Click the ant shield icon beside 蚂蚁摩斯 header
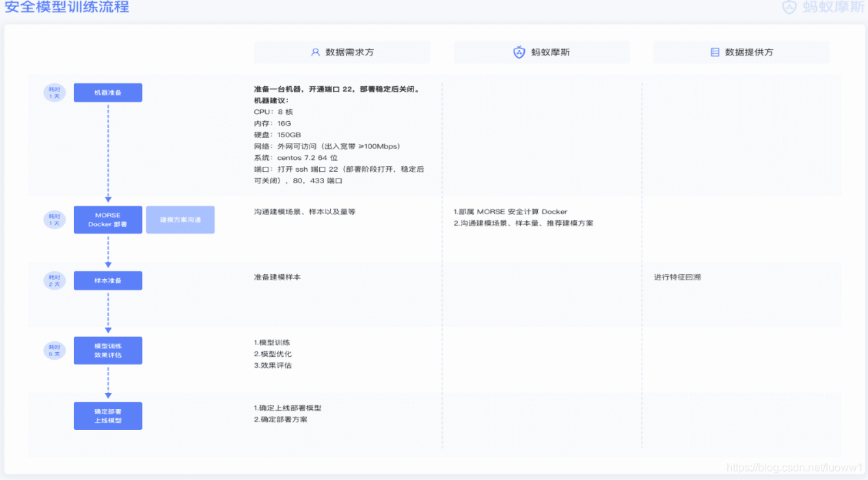 (519, 52)
